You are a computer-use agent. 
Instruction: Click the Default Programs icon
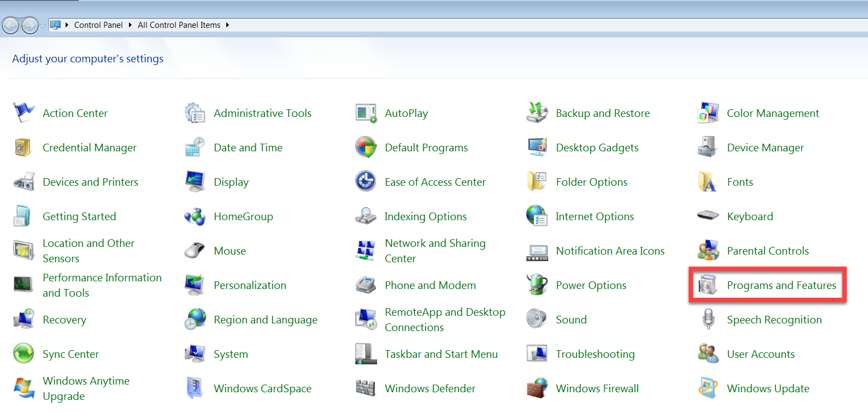(366, 147)
